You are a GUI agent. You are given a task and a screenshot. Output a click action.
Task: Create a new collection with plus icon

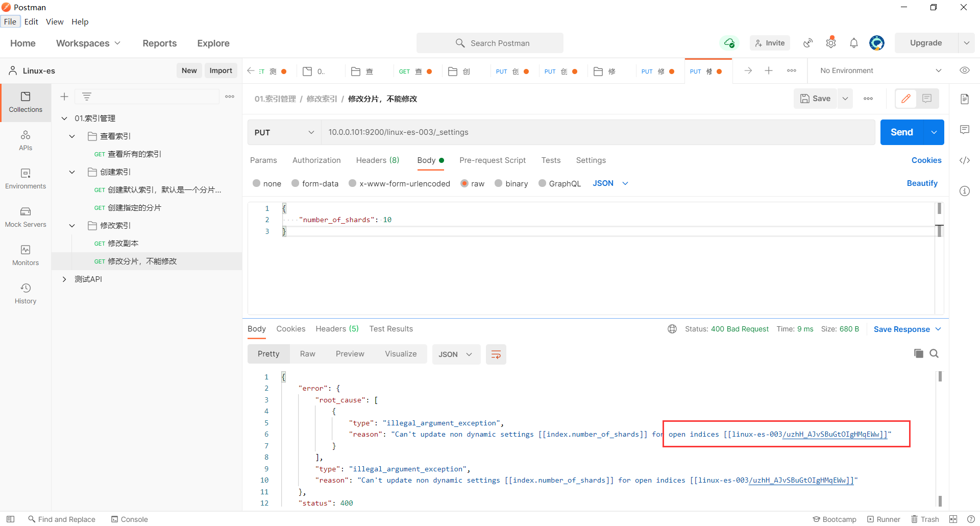[64, 97]
